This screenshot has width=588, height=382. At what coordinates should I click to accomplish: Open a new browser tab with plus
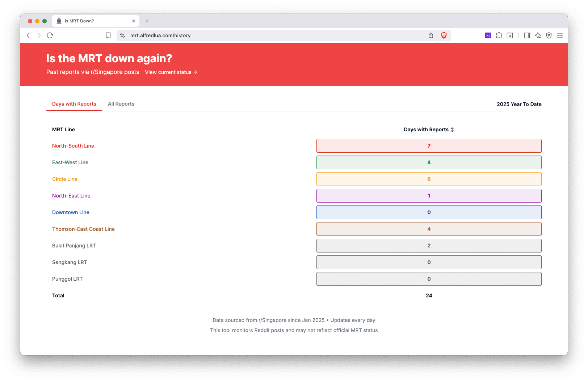pyautogui.click(x=147, y=21)
